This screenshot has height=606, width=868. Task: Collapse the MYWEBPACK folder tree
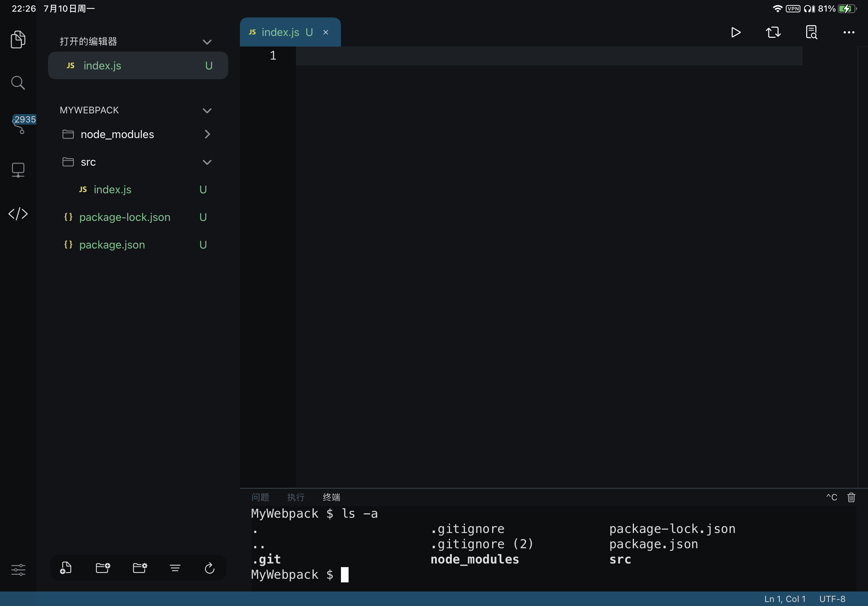point(207,110)
